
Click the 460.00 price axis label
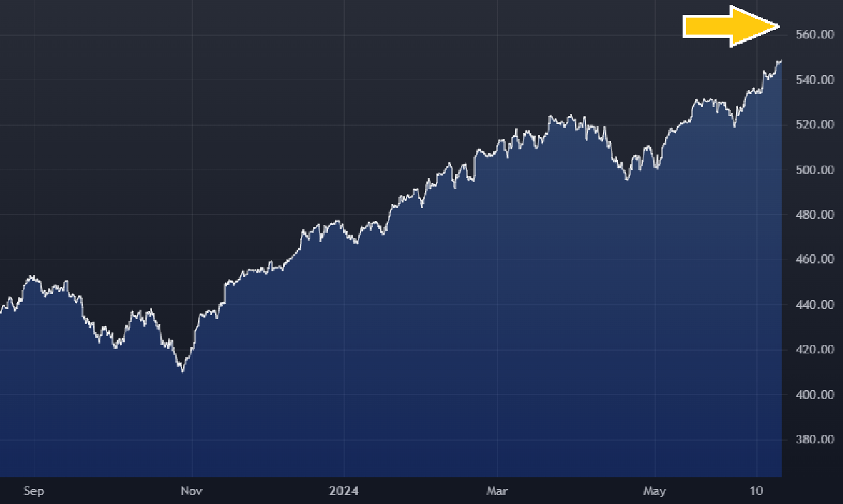point(815,259)
